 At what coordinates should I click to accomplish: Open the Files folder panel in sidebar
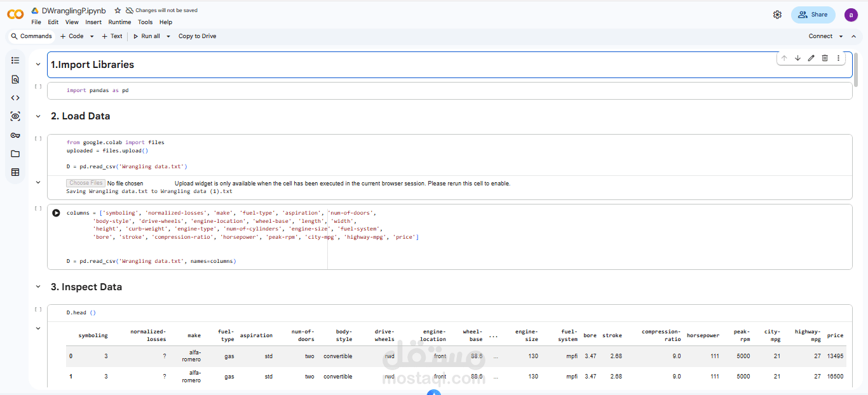coord(15,154)
